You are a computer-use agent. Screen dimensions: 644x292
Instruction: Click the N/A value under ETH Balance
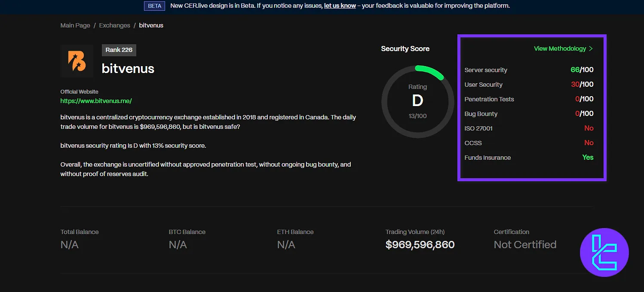click(x=286, y=245)
